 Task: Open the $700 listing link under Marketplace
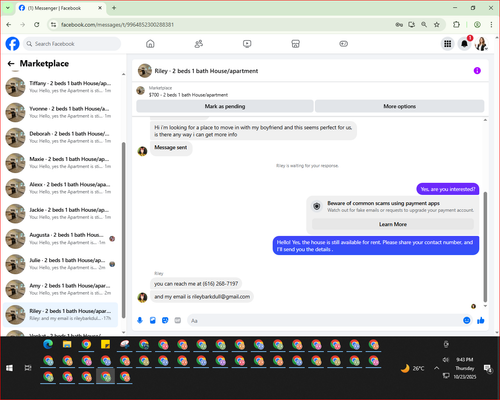click(x=188, y=95)
